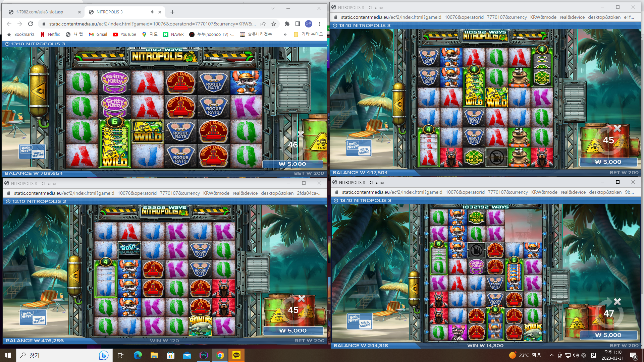
Task: Go back in the top-left Chrome window
Action: (x=9, y=24)
